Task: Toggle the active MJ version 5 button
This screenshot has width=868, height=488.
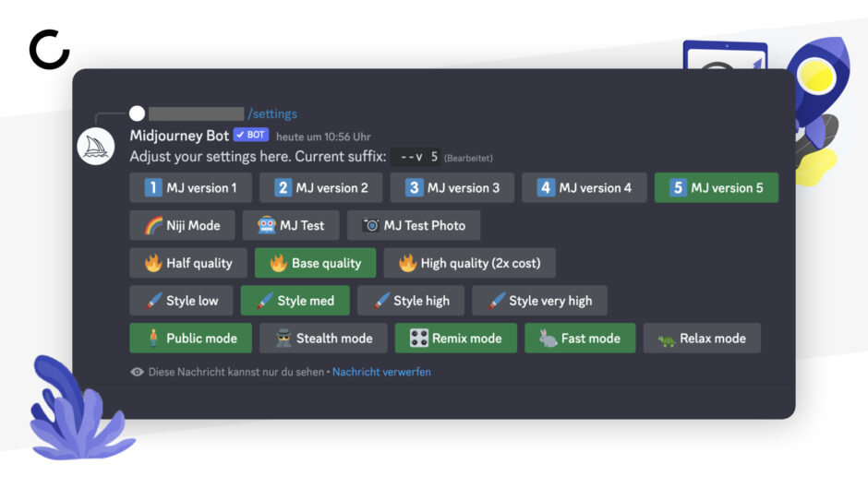Action: pos(717,187)
